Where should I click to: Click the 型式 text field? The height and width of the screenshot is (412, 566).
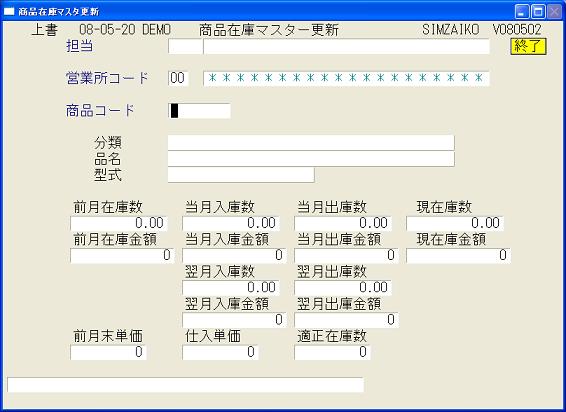(x=241, y=175)
